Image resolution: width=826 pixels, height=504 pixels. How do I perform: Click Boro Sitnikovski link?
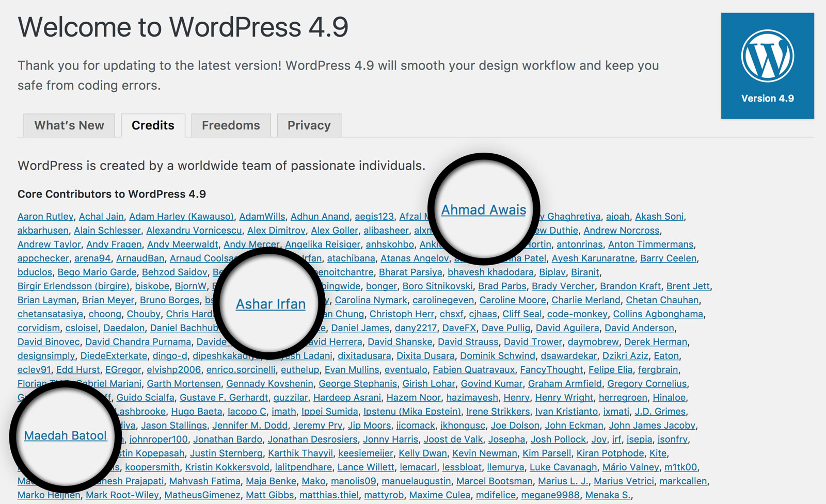click(x=438, y=286)
